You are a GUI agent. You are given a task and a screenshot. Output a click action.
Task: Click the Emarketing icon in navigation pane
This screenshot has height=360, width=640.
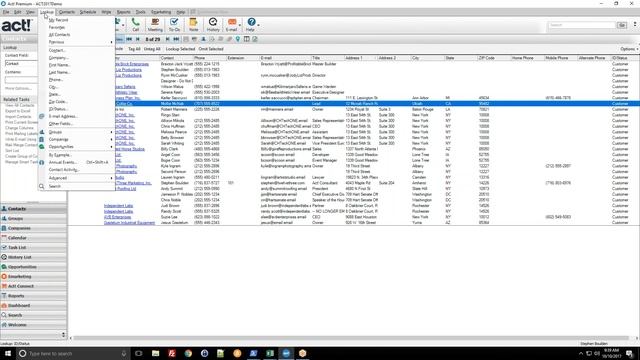[4, 276]
